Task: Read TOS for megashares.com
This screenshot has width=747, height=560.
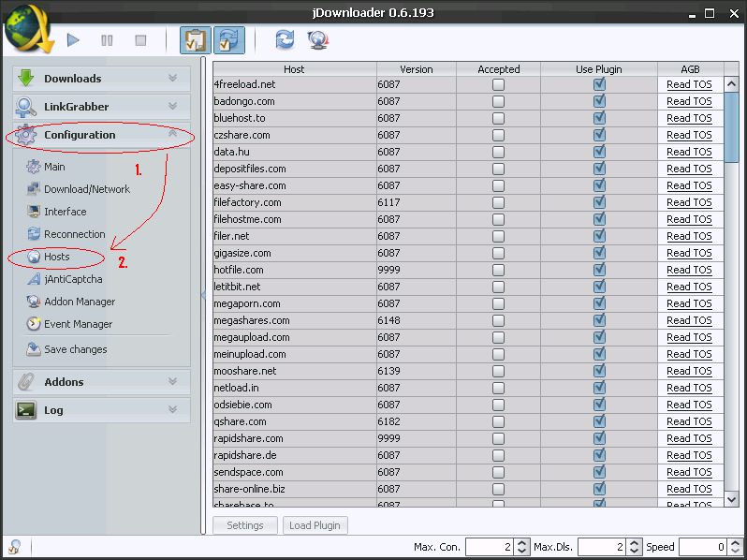Action: click(689, 321)
